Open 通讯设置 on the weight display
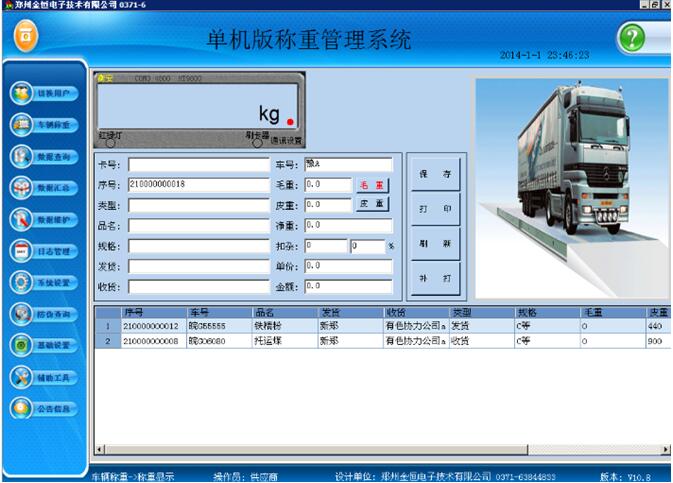Screen dimensions: 673x483 coord(286,140)
